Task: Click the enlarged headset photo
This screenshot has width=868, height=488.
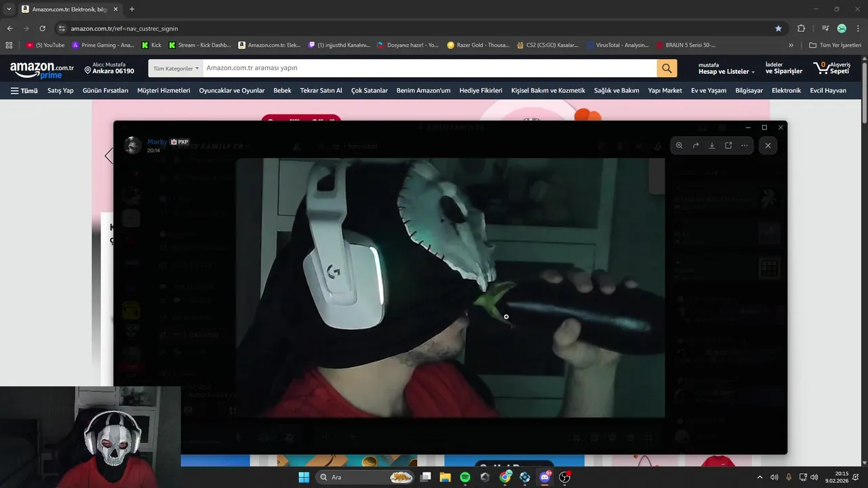Action: (450, 287)
